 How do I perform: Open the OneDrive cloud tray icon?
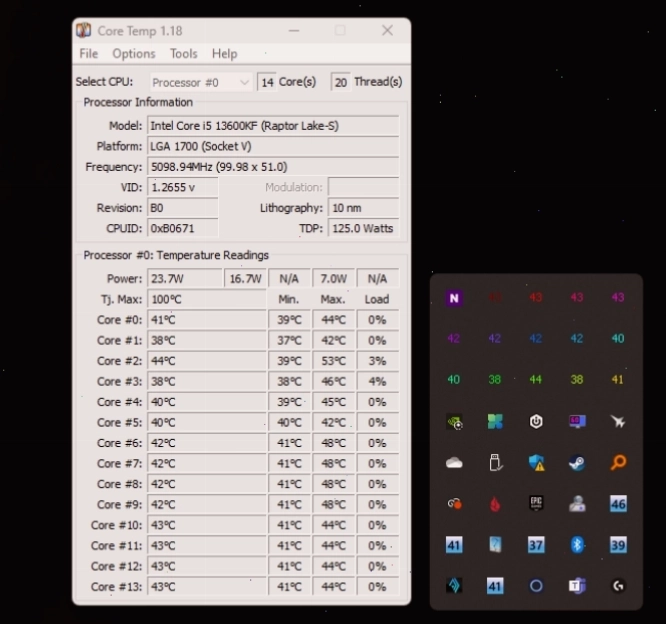coord(454,463)
